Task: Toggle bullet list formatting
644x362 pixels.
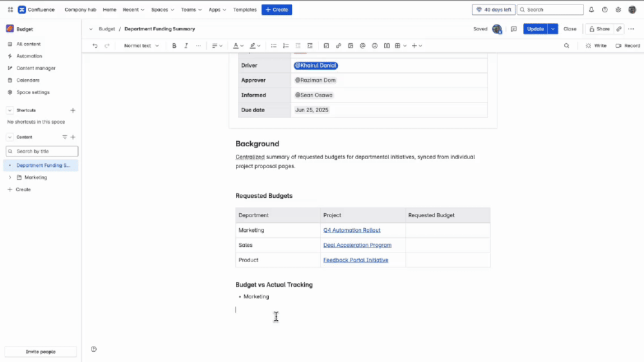Action: 273,46
